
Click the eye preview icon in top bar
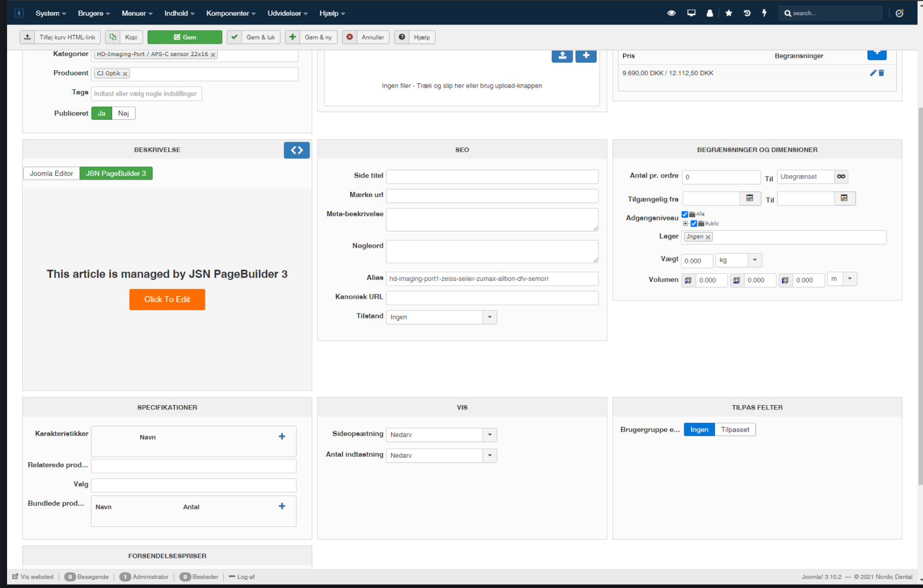coord(671,13)
